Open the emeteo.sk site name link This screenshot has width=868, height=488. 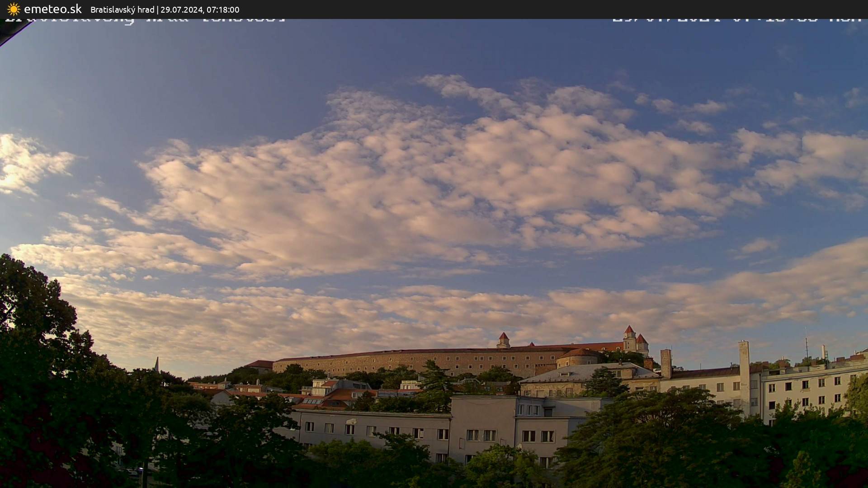(x=52, y=9)
